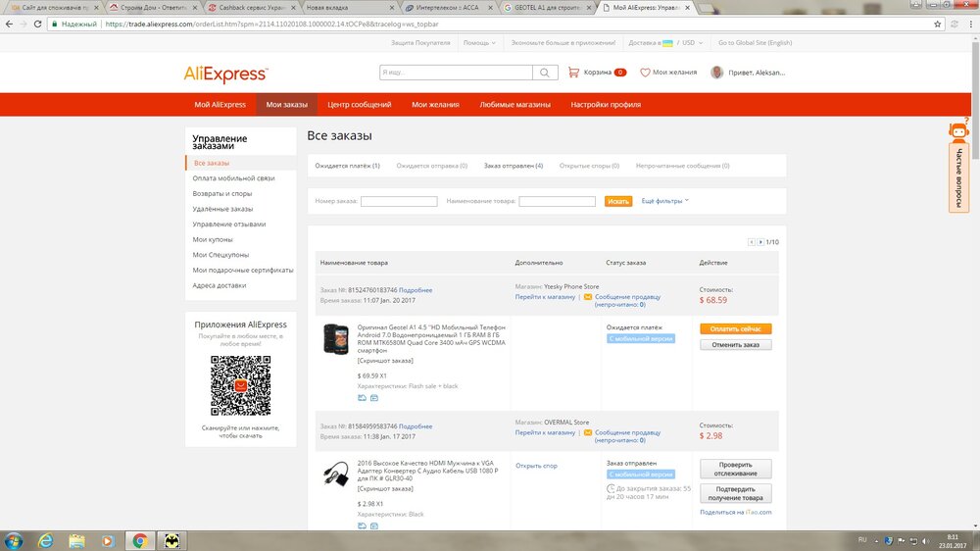The height and width of the screenshot is (551, 980).
Task: Open the FAQ robot helper icon
Action: 958,131
